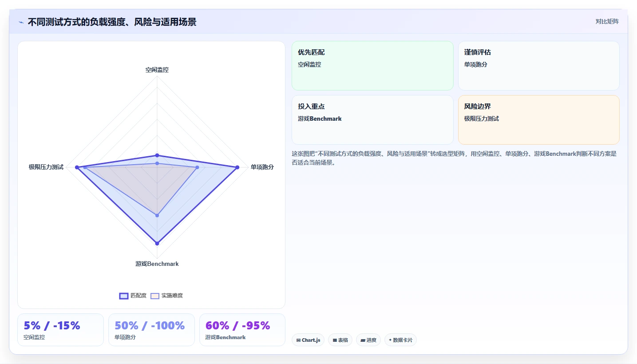
Task: Open the 风险边界 card
Action: [x=538, y=120]
